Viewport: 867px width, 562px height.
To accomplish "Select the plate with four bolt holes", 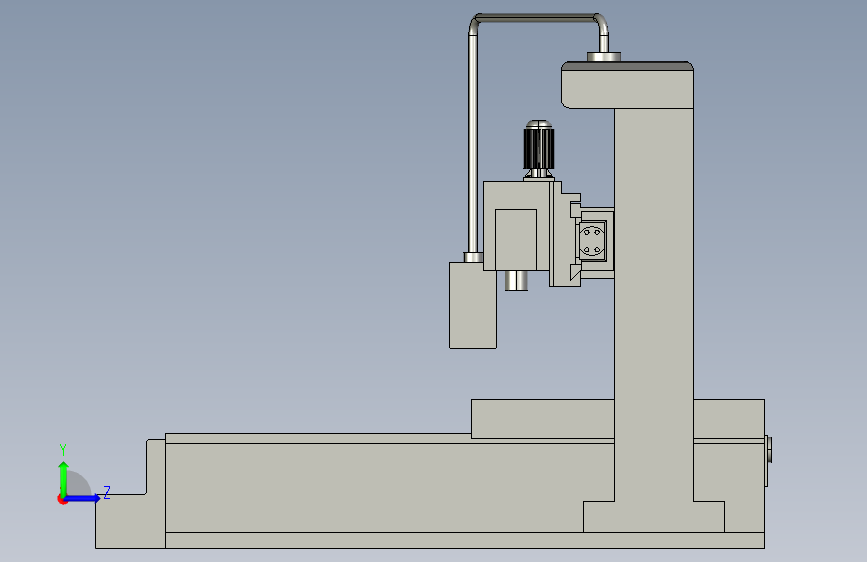I will click(x=593, y=241).
